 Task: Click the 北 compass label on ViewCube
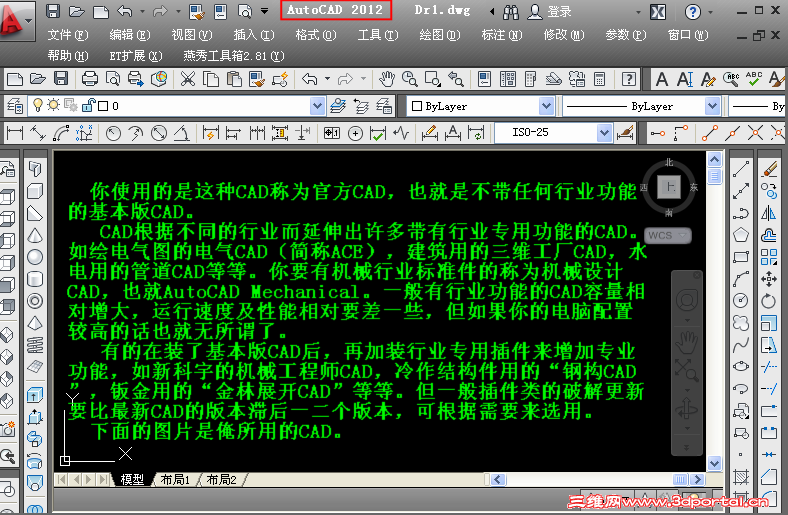coord(669,162)
